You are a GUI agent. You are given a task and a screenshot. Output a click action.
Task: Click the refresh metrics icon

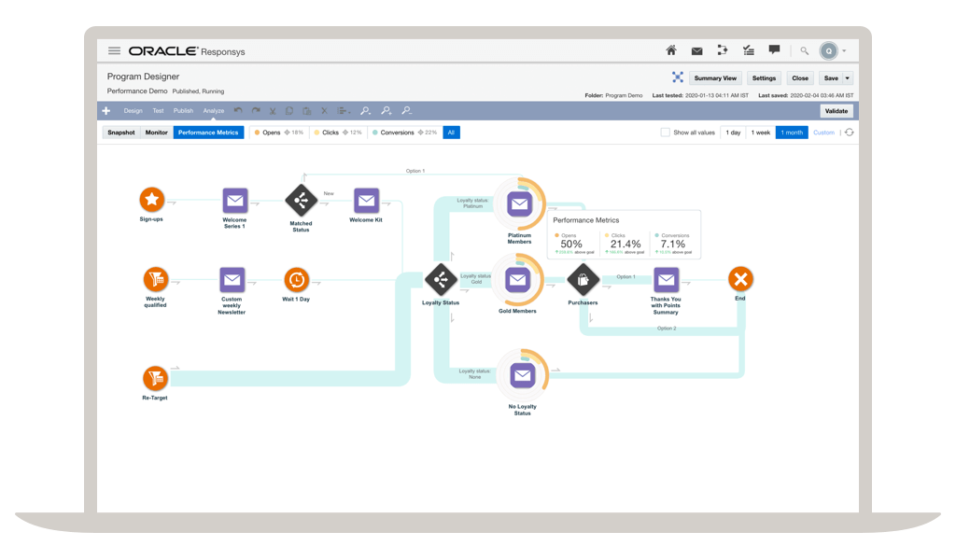coord(849,133)
